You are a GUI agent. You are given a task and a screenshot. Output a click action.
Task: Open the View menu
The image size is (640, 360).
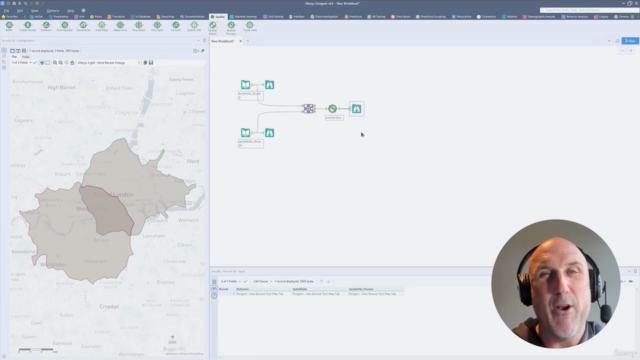[x=35, y=11]
